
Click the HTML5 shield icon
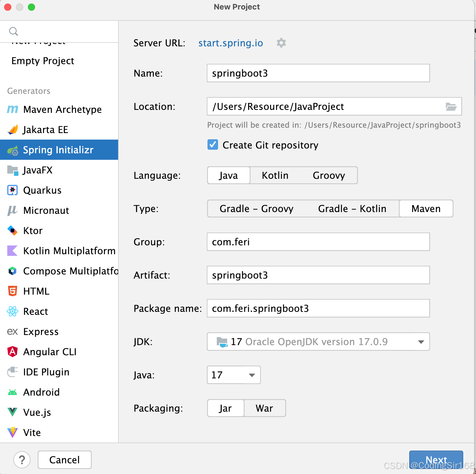click(12, 291)
